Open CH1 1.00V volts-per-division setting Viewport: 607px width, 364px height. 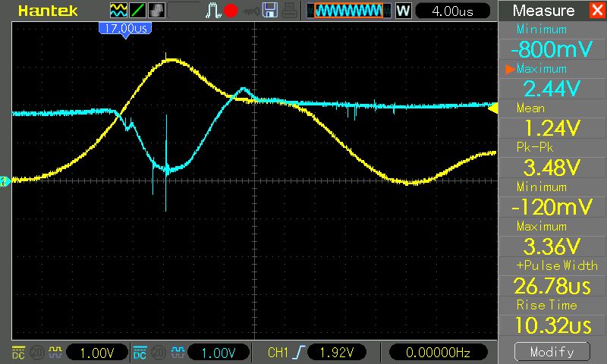97,353
